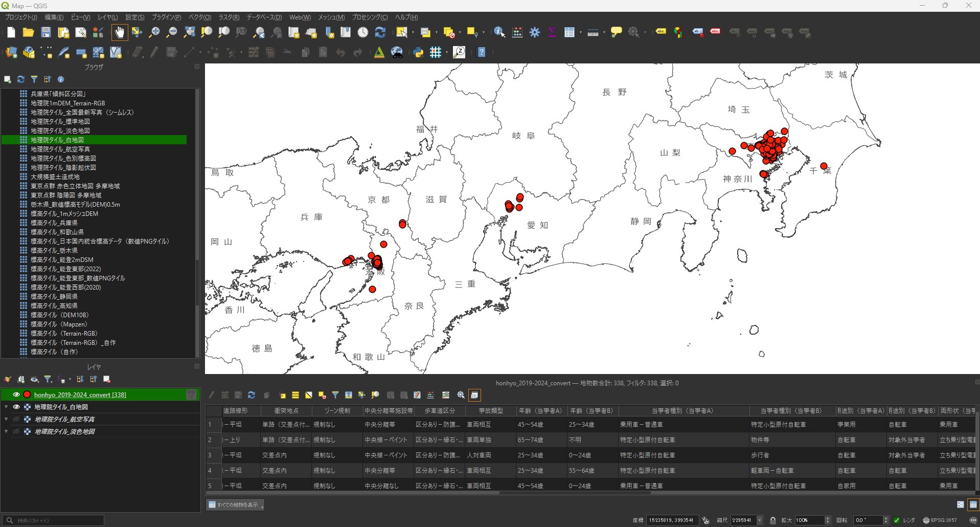The height and width of the screenshot is (527, 980).
Task: Switch attribute table to form view
Action: pos(961,504)
